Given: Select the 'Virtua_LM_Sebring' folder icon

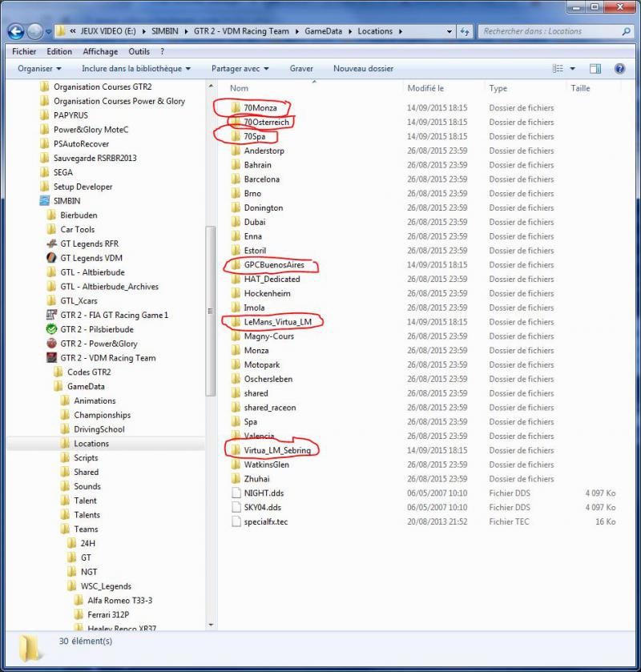Looking at the screenshot, I should [236, 450].
